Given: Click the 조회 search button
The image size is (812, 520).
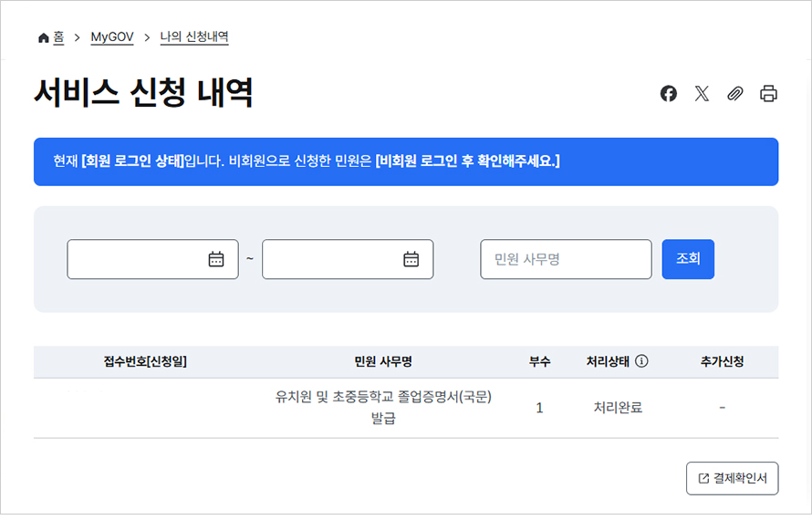Looking at the screenshot, I should pos(688,259).
